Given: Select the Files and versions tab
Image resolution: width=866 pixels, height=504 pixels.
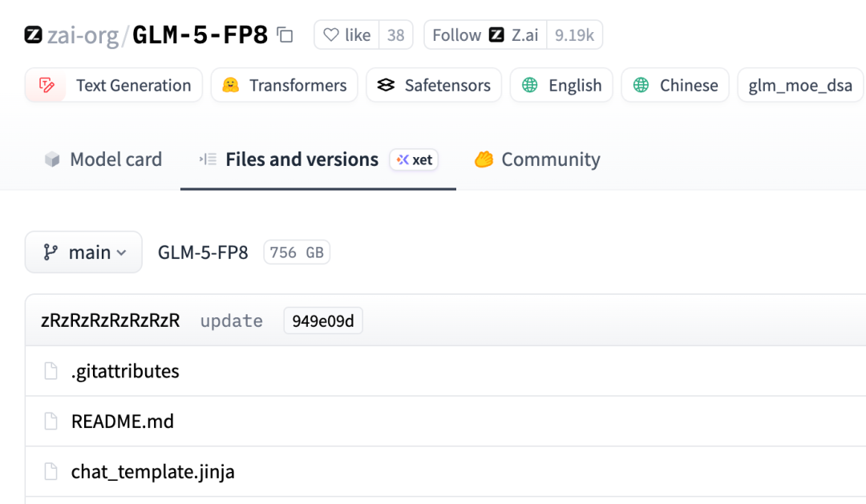Looking at the screenshot, I should click(301, 159).
